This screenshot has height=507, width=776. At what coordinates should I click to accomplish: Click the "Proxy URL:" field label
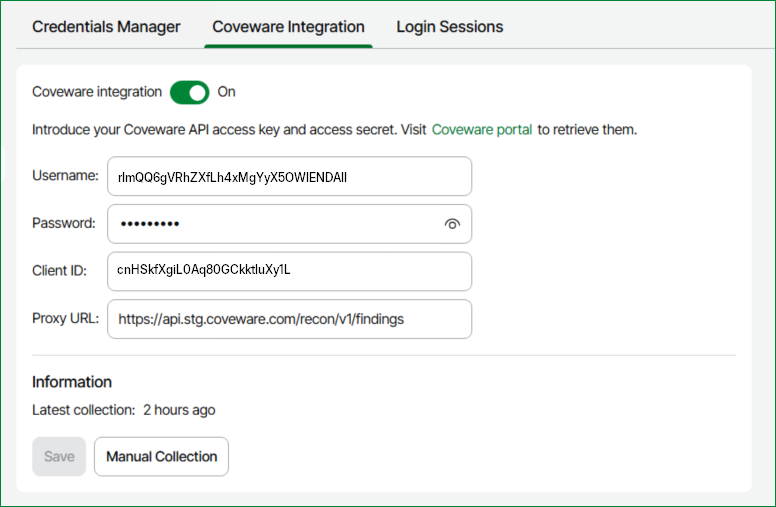65,319
